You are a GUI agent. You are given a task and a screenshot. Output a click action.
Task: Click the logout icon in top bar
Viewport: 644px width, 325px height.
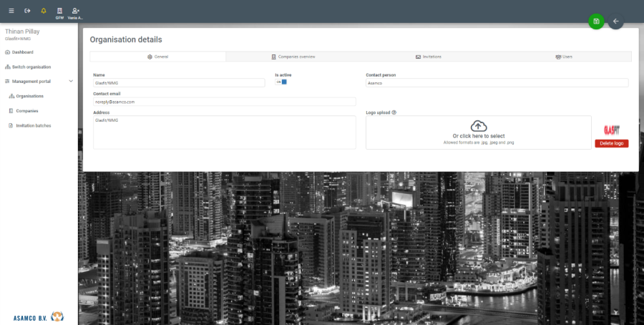coord(27,11)
